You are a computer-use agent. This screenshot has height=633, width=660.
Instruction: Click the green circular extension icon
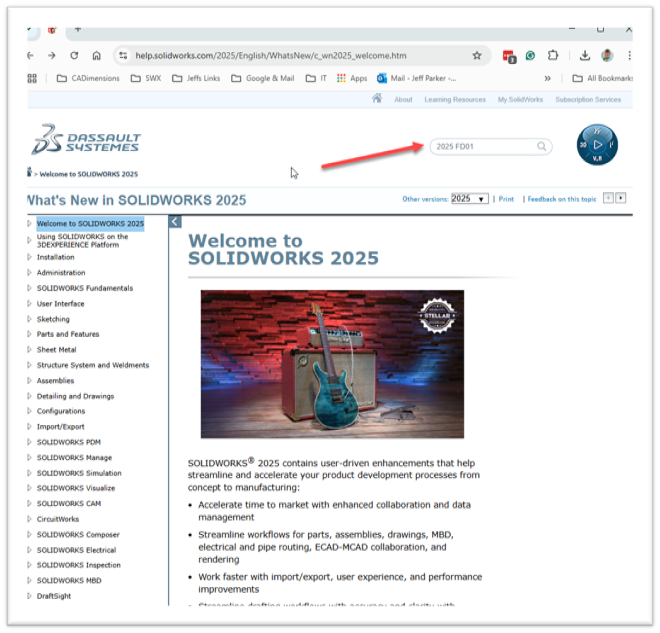(530, 56)
